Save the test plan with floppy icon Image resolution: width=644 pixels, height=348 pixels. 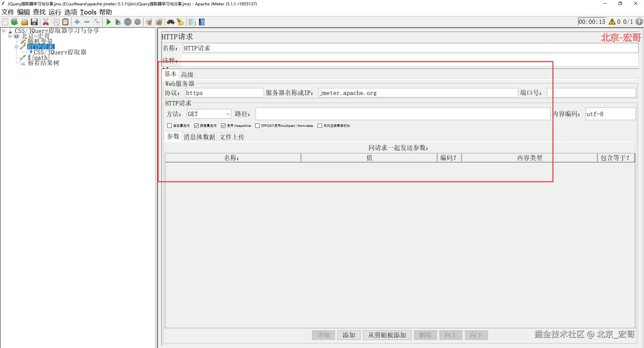[x=34, y=22]
